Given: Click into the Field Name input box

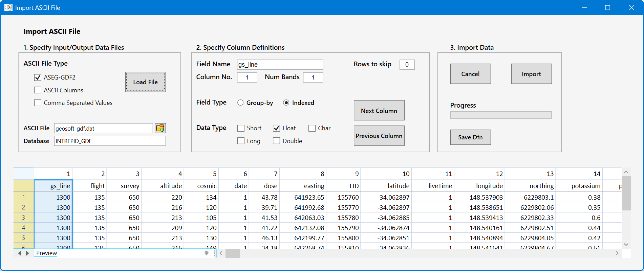Looking at the screenshot, I should click(280, 65).
